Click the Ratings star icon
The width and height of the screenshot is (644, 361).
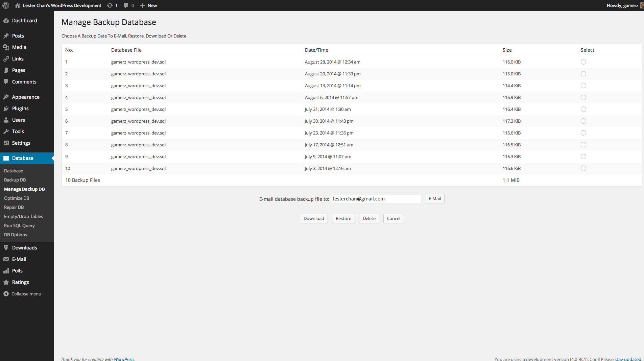pos(6,282)
